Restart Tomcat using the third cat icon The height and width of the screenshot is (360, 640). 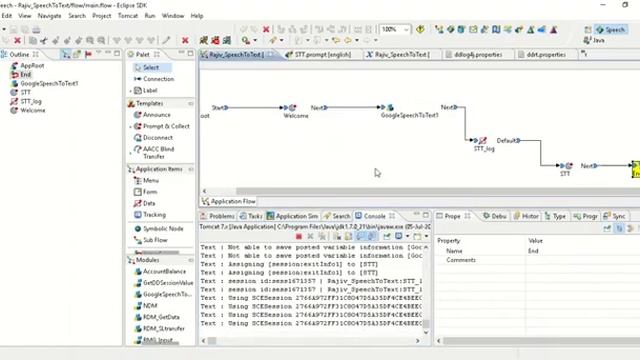[x=227, y=40]
